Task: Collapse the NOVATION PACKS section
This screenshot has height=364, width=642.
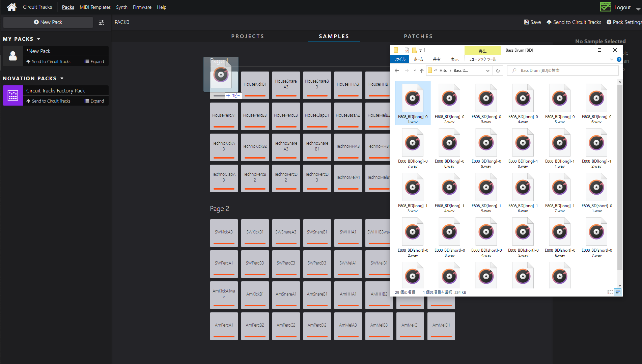Action: point(62,79)
